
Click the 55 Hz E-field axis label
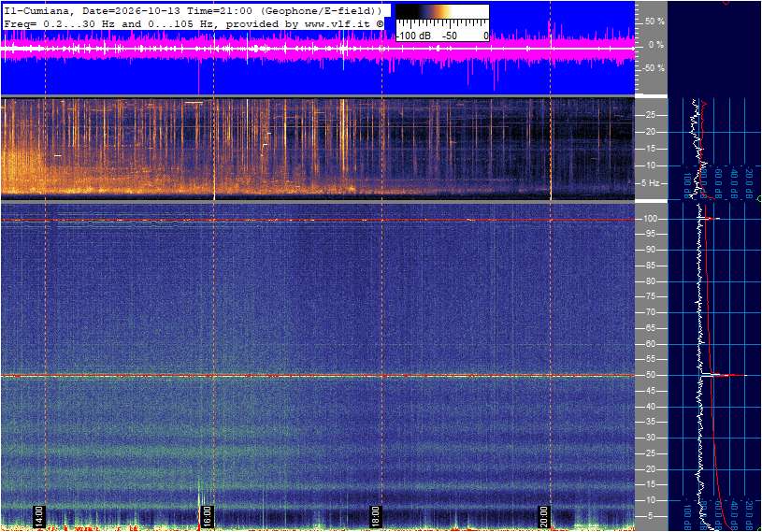click(x=651, y=359)
